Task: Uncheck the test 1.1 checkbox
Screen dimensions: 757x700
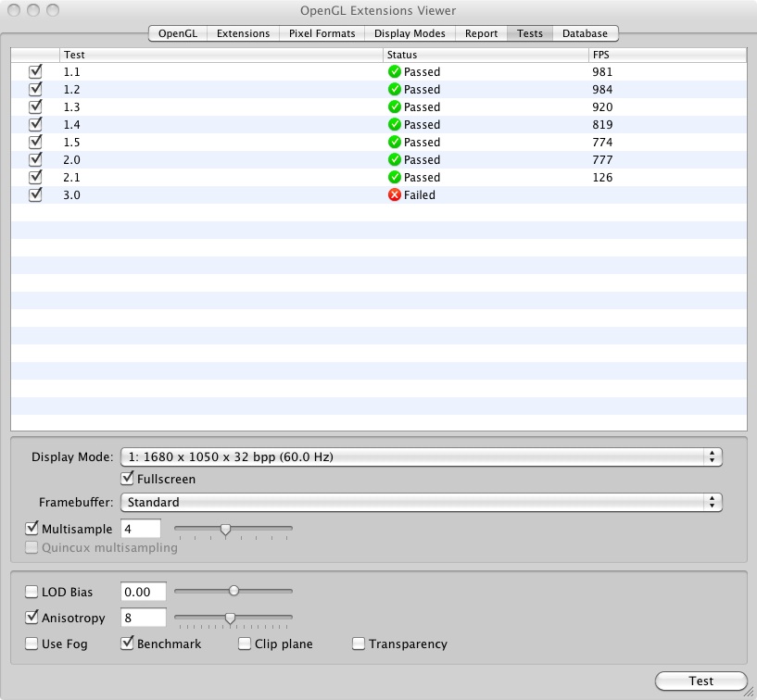Action: coord(35,72)
